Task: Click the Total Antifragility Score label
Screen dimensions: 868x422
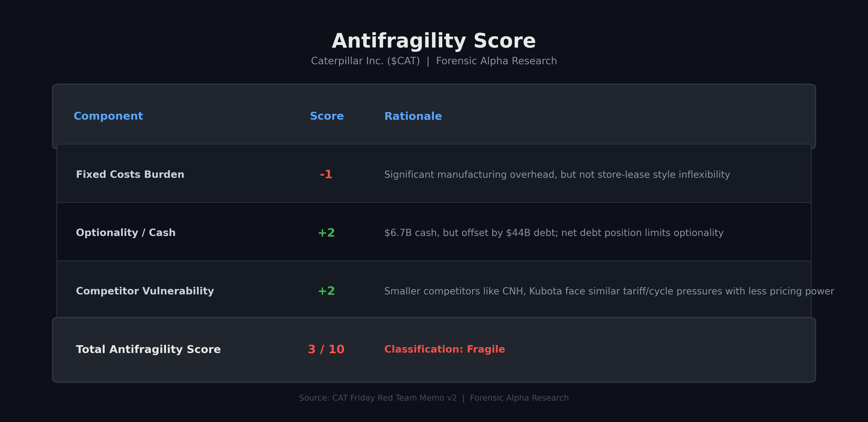Action: point(148,350)
